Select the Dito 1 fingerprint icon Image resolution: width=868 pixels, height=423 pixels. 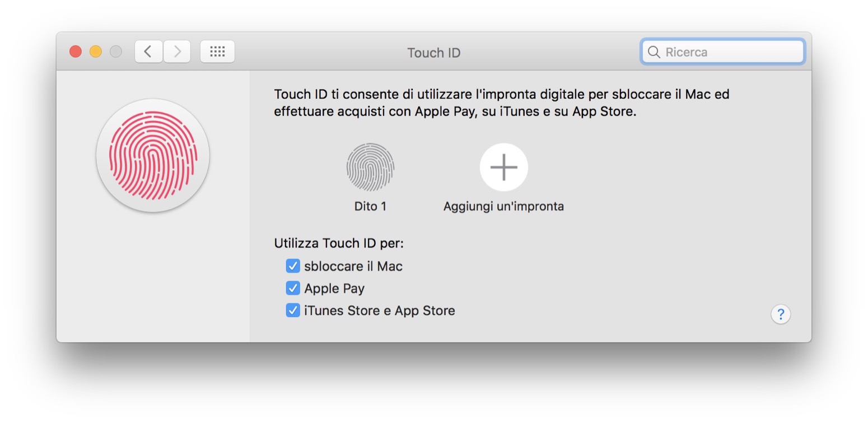click(370, 167)
